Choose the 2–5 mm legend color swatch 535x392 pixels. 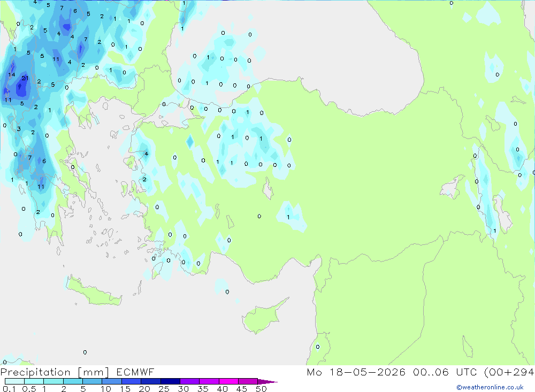[73, 381]
